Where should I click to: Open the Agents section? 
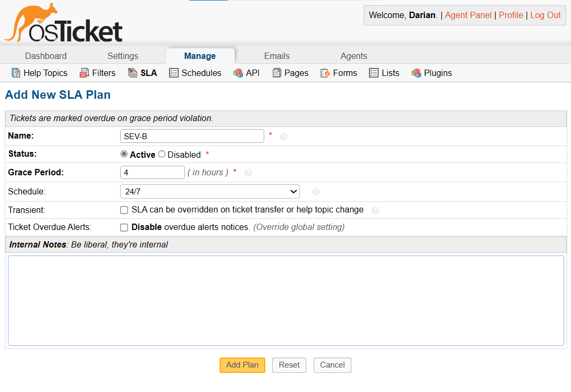pyautogui.click(x=354, y=56)
